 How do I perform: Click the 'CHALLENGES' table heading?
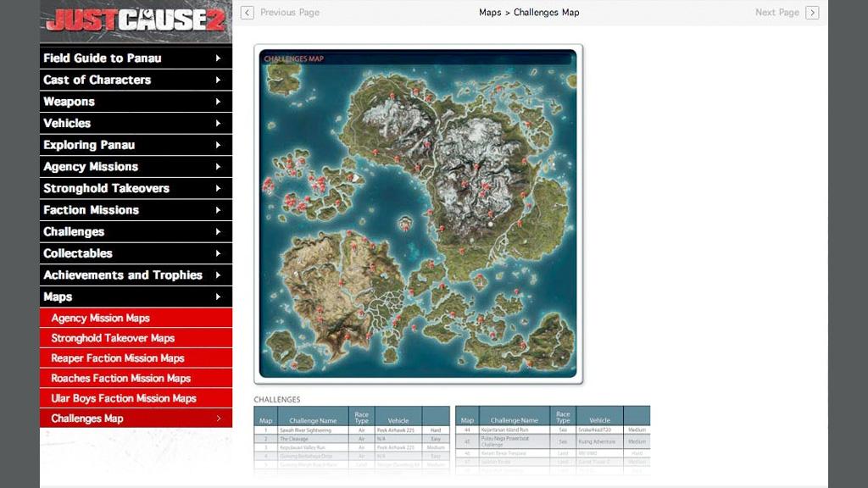click(x=277, y=400)
